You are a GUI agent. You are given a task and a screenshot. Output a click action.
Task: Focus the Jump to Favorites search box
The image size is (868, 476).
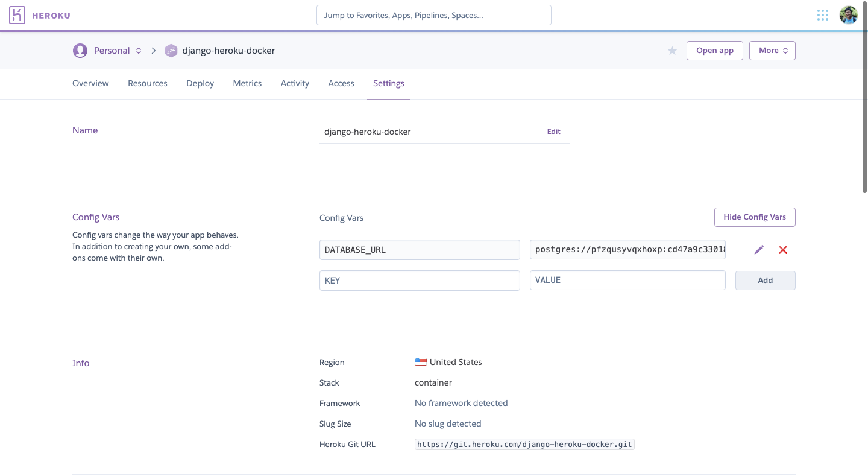(x=434, y=15)
